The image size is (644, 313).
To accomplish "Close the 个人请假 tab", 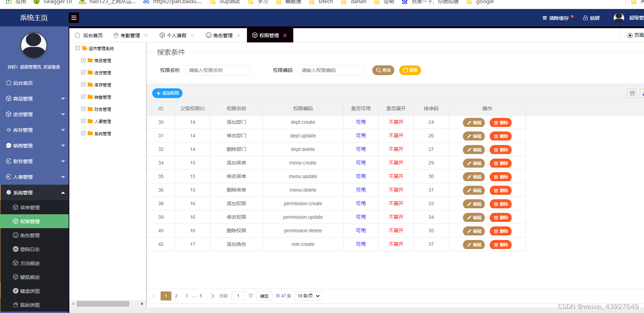I will pos(192,35).
